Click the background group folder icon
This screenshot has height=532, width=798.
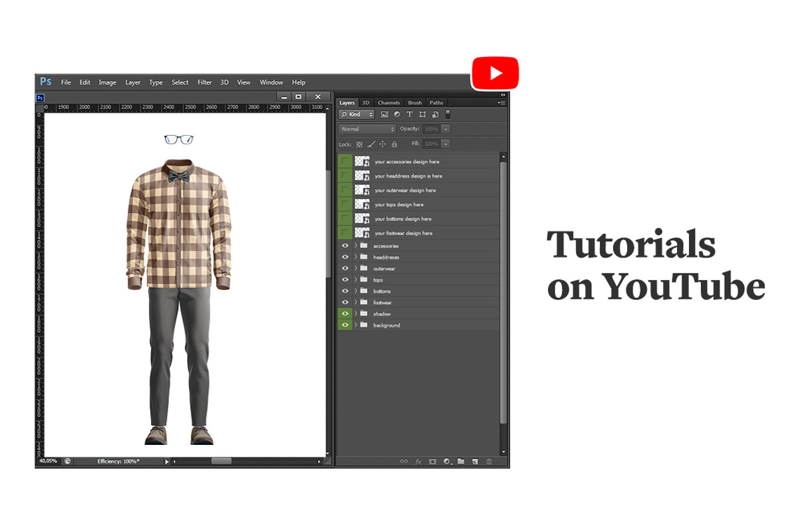pos(364,325)
